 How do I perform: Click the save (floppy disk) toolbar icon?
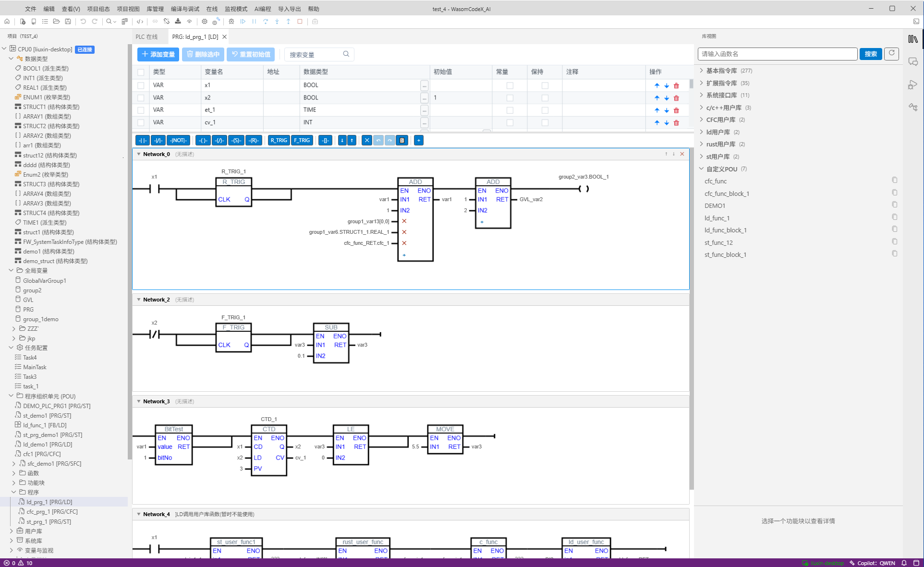[x=68, y=22]
